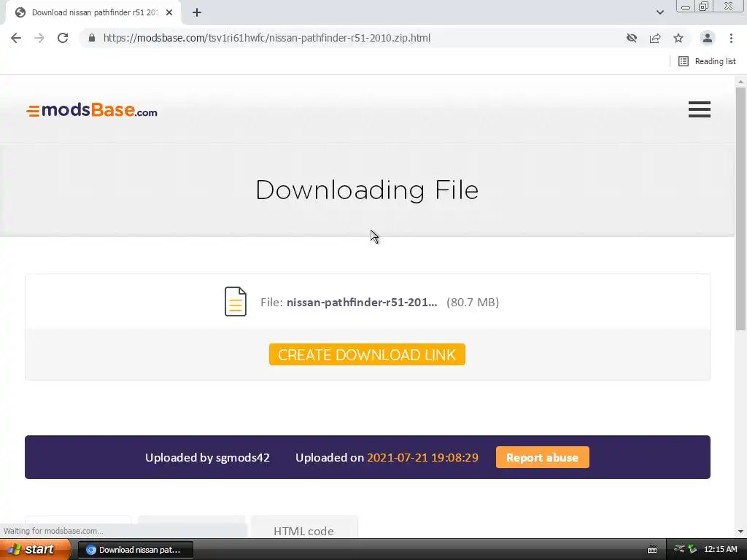This screenshot has height=560, width=747.
Task: Expand the tab search chevron
Action: point(659,12)
